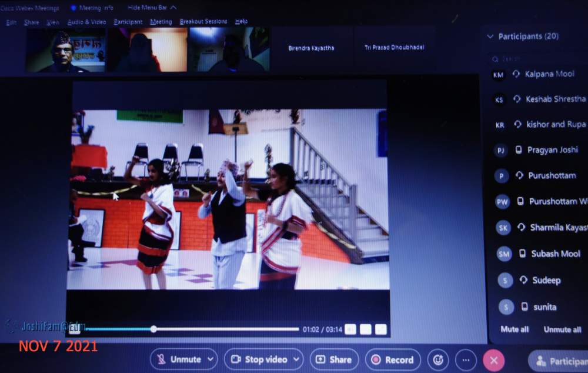Click the name Pragyan Joshi in the list
The height and width of the screenshot is (373, 588).
click(x=553, y=150)
